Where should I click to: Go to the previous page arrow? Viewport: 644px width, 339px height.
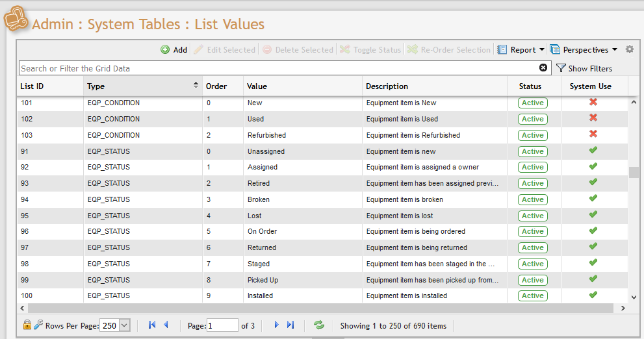click(166, 325)
